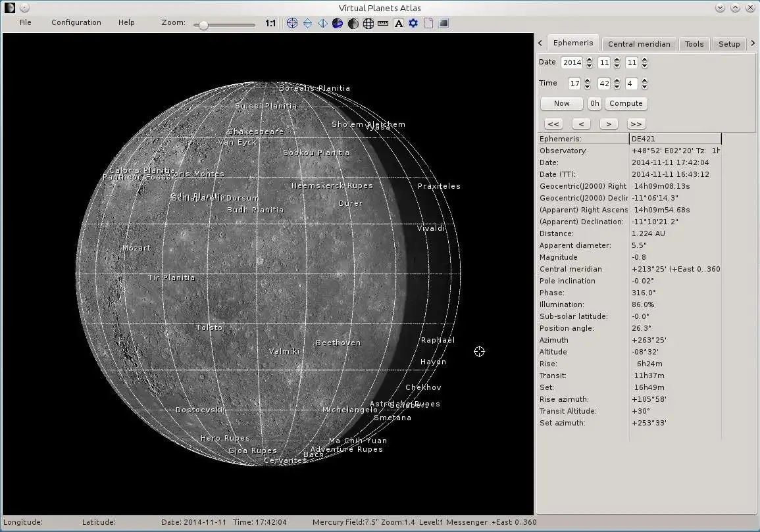Screen dimensions: 760x532
Task: Click the window roll-down arrow button
Action: click(x=720, y=8)
